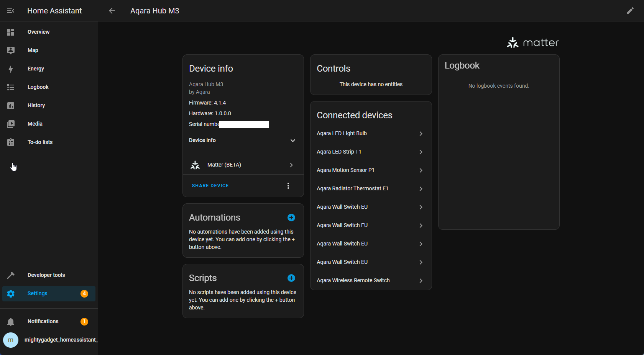Viewport: 644px width, 355px height.
Task: Click the SHARE DEVICE button
Action: point(210,186)
